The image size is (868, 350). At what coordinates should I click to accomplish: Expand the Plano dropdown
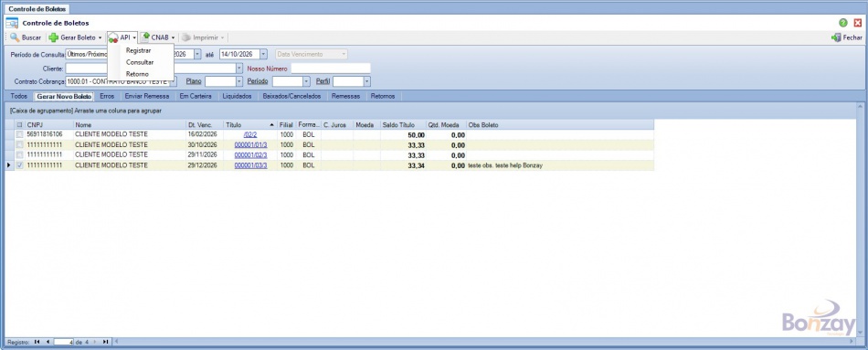[x=239, y=81]
